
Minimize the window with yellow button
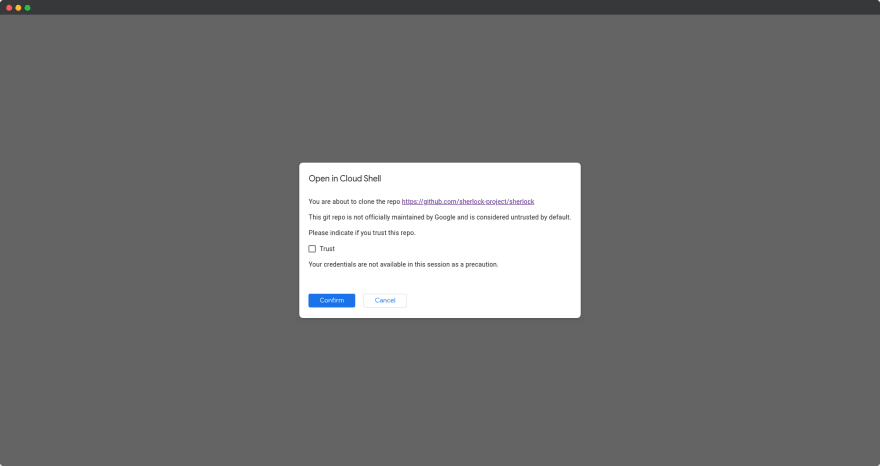pos(18,8)
